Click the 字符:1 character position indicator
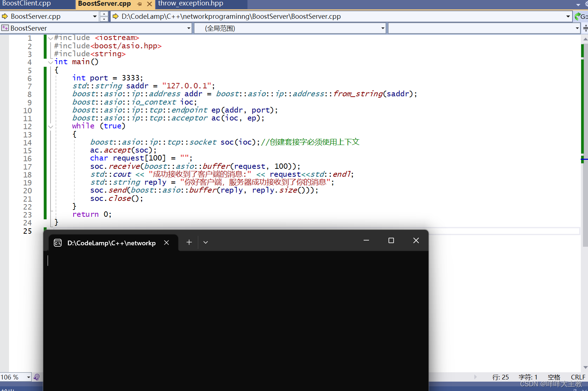Viewport: 588px width, 391px height. 528,377
